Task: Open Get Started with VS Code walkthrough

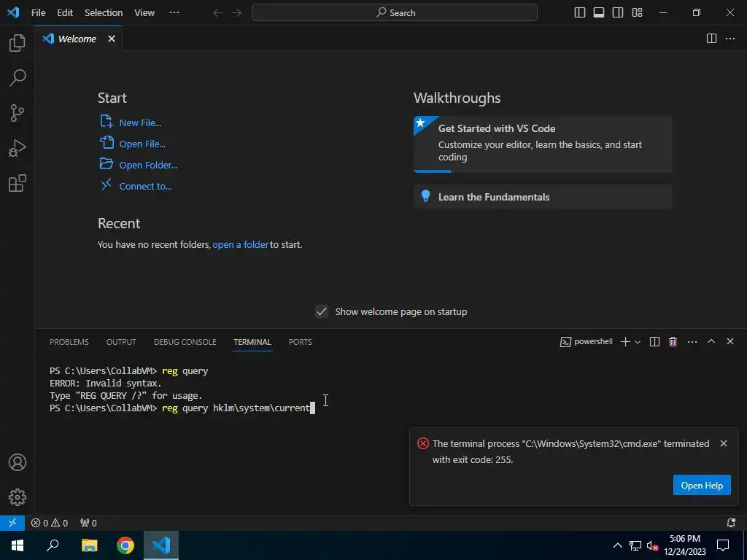Action: [543, 144]
